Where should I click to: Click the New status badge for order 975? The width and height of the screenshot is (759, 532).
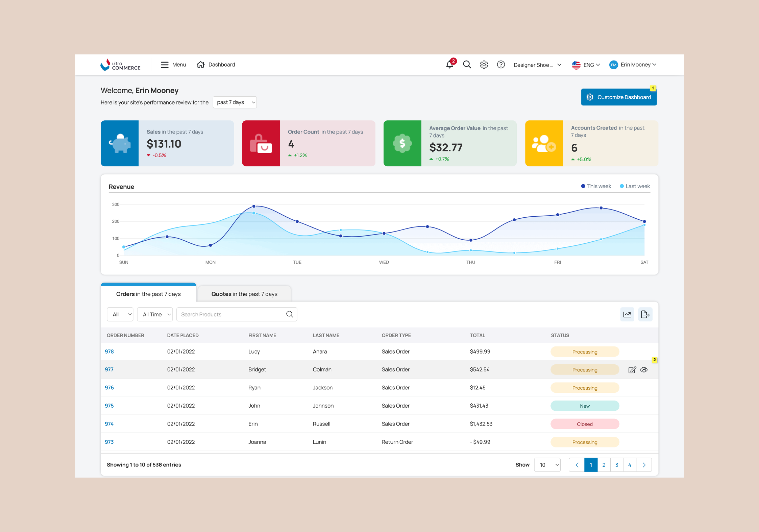585,406
